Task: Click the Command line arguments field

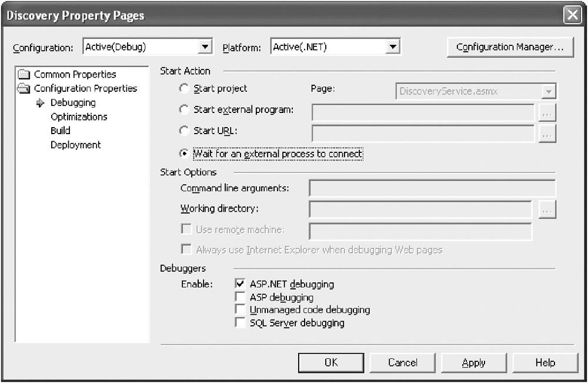Action: pyautogui.click(x=432, y=188)
